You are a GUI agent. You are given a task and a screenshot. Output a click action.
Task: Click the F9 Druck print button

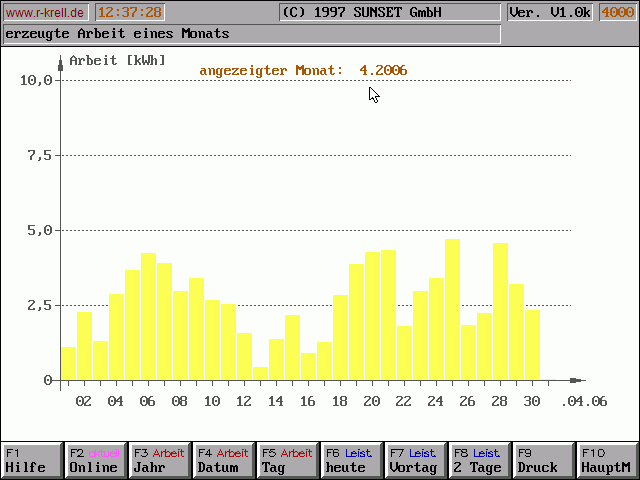tap(543, 460)
